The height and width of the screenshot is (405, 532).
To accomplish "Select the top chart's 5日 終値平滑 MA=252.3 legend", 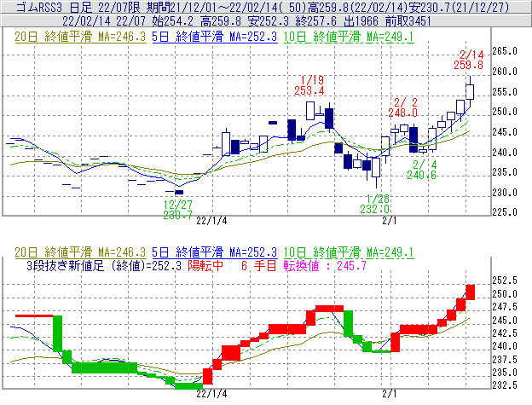I will (215, 37).
